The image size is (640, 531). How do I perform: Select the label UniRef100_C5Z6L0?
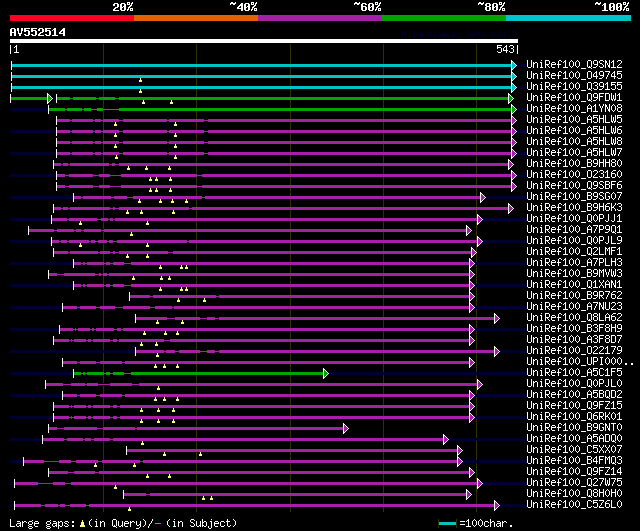[x=574, y=505]
